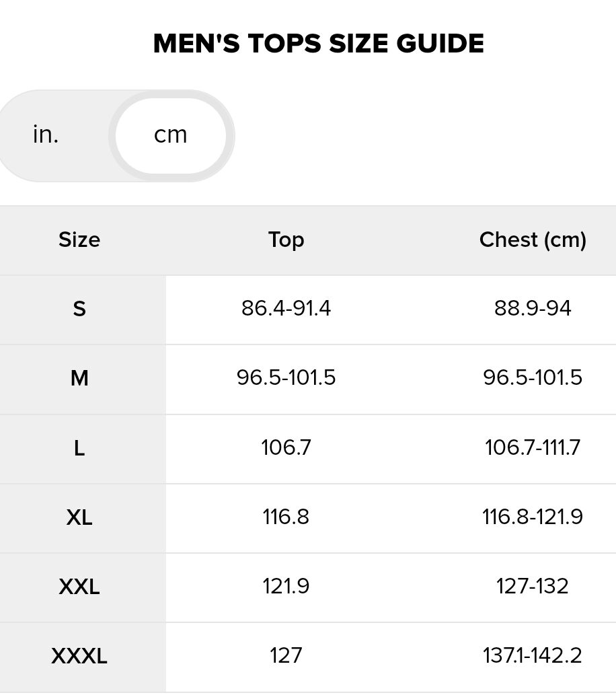Click the 116.8-121.9 chest measurement
This screenshot has width=616, height=695.
tap(533, 517)
